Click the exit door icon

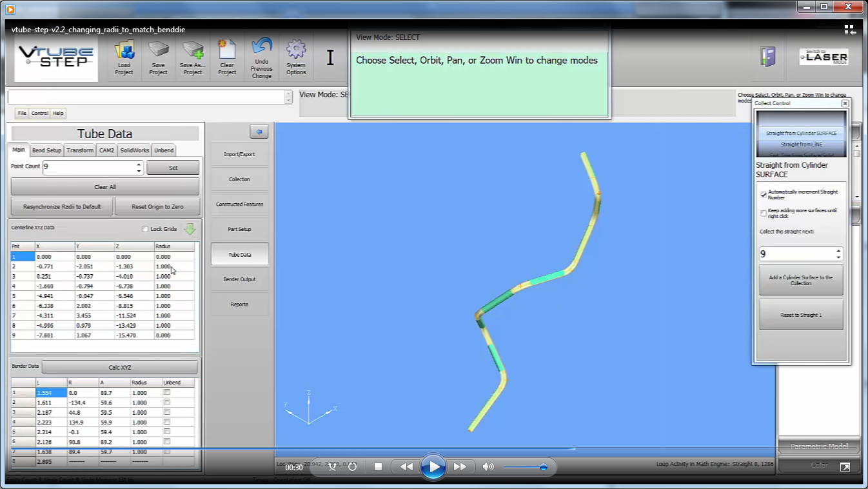pos(767,57)
